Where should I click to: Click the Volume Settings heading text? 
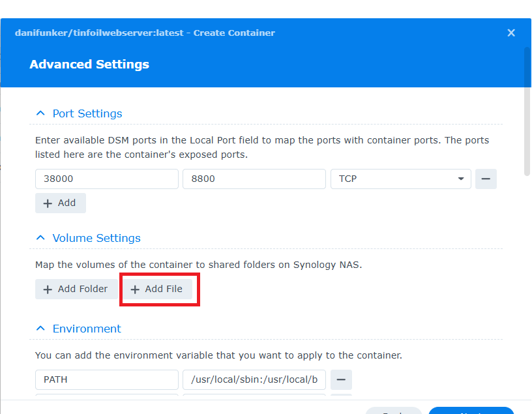coord(96,238)
